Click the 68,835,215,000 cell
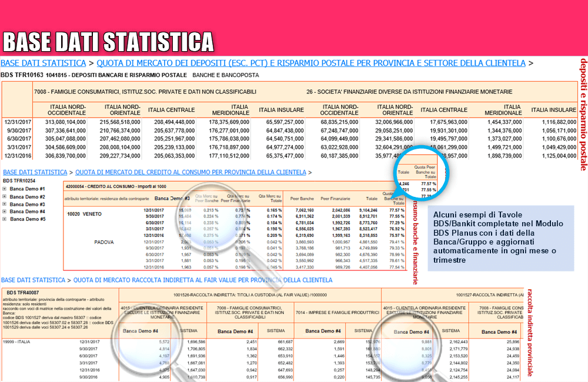588x382 pixels. (339, 122)
